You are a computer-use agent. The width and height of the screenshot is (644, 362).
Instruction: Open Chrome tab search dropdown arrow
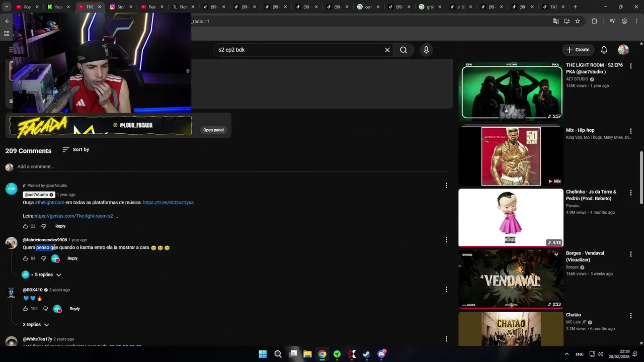click(7, 7)
